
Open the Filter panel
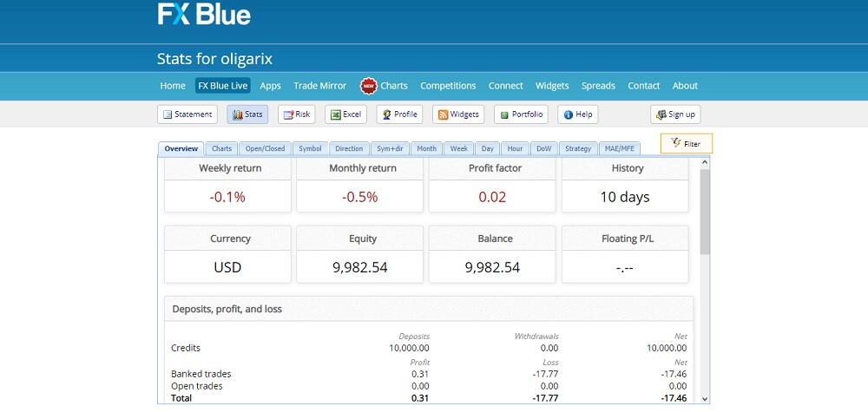tap(686, 143)
